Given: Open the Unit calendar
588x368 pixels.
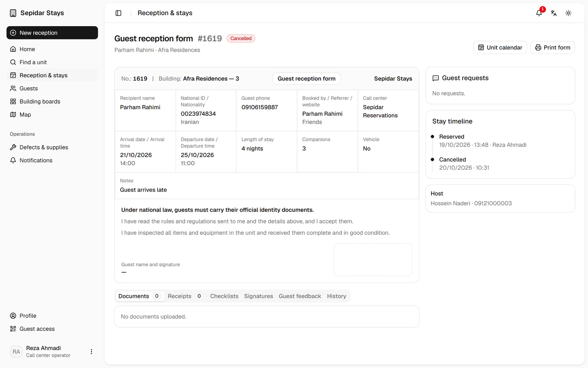Looking at the screenshot, I should (x=500, y=48).
